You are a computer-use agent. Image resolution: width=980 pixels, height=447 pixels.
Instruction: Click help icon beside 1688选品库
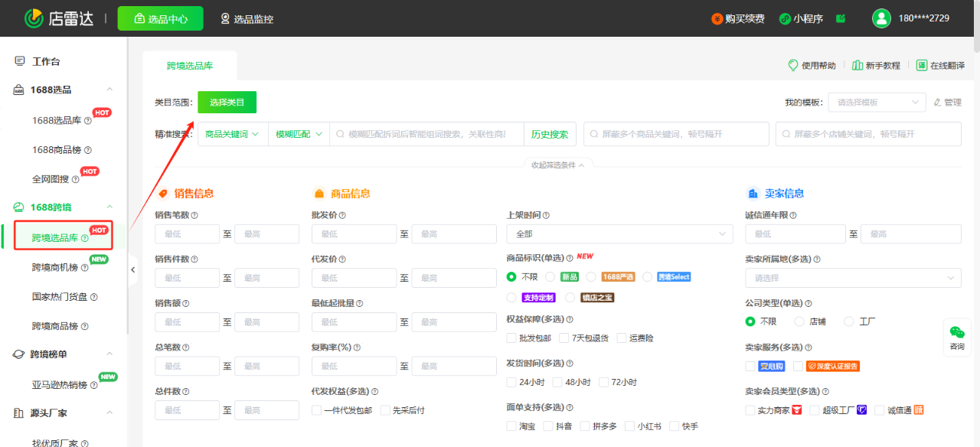pyautogui.click(x=87, y=121)
